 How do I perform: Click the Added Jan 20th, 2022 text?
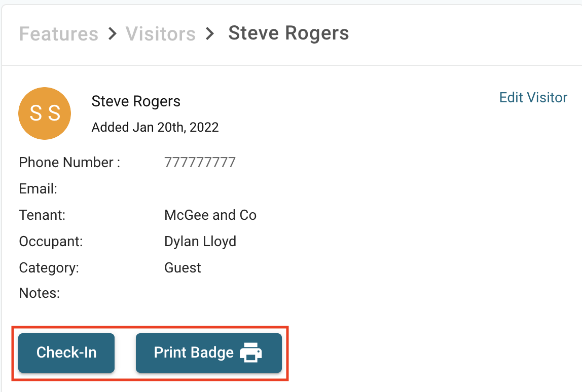tap(155, 127)
